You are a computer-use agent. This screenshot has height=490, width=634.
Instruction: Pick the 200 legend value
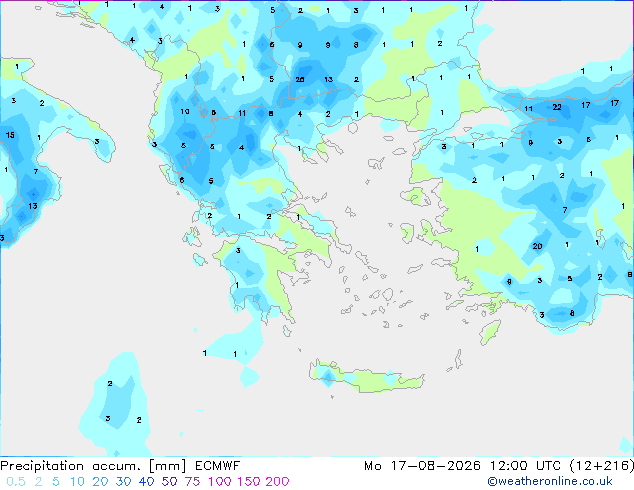pos(277,482)
